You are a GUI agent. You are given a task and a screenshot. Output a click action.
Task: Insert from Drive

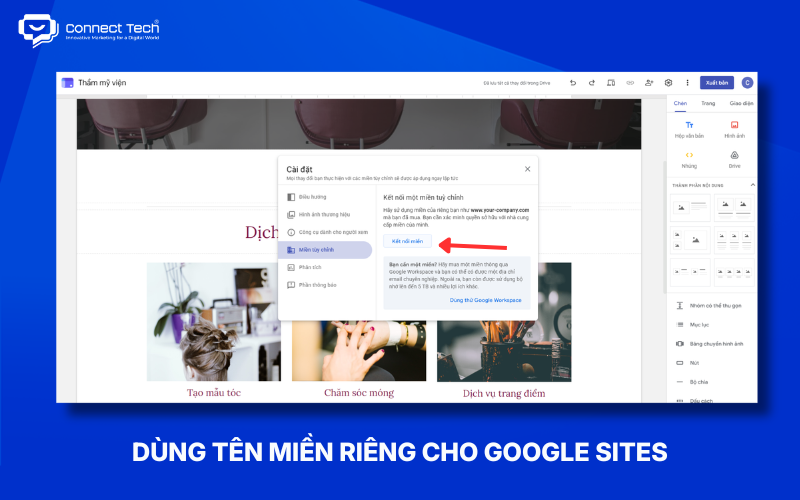(x=734, y=159)
